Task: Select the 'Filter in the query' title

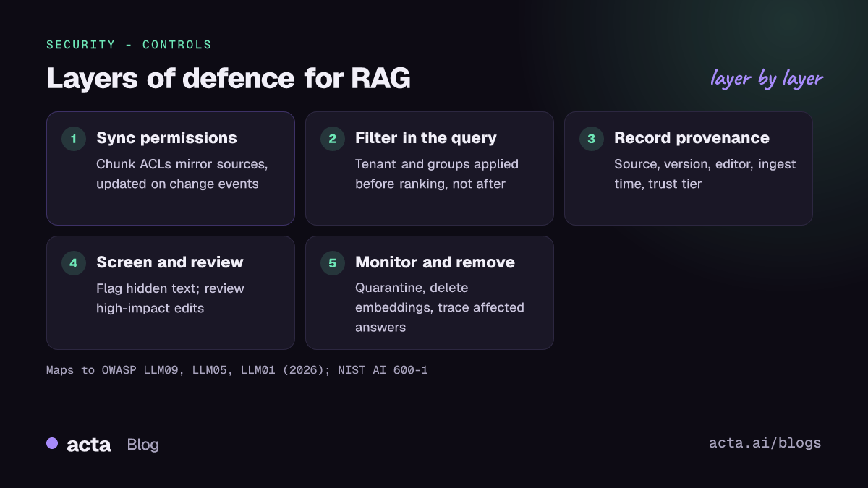Action: [426, 138]
